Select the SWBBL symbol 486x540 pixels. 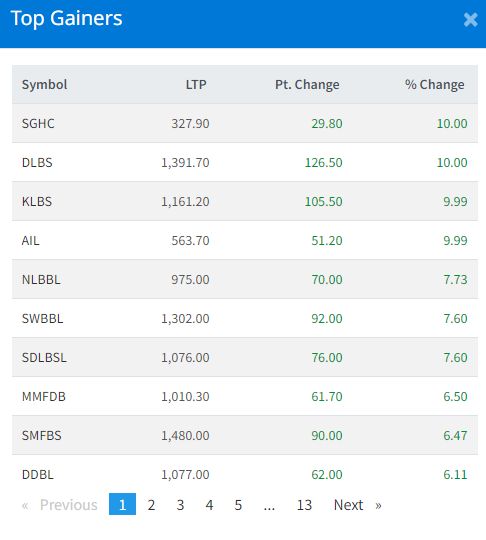tap(42, 318)
